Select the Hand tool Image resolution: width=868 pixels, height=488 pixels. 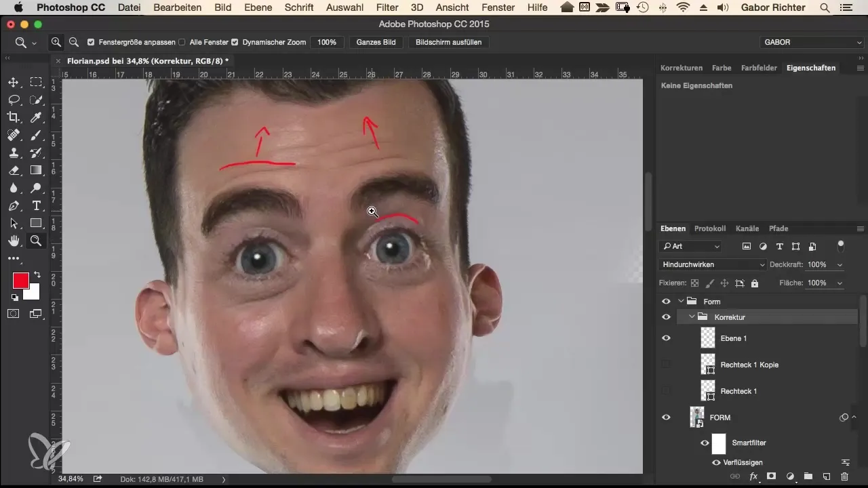coord(14,241)
